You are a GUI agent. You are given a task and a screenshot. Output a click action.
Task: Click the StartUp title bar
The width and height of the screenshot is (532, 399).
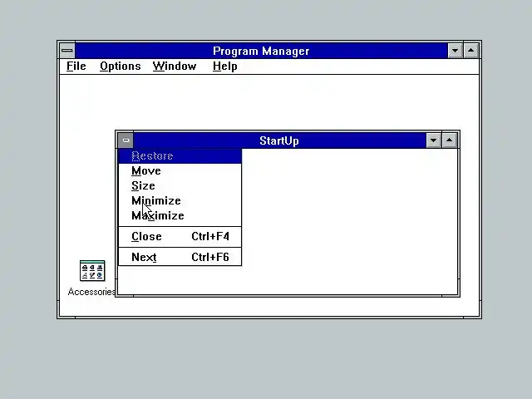click(279, 140)
